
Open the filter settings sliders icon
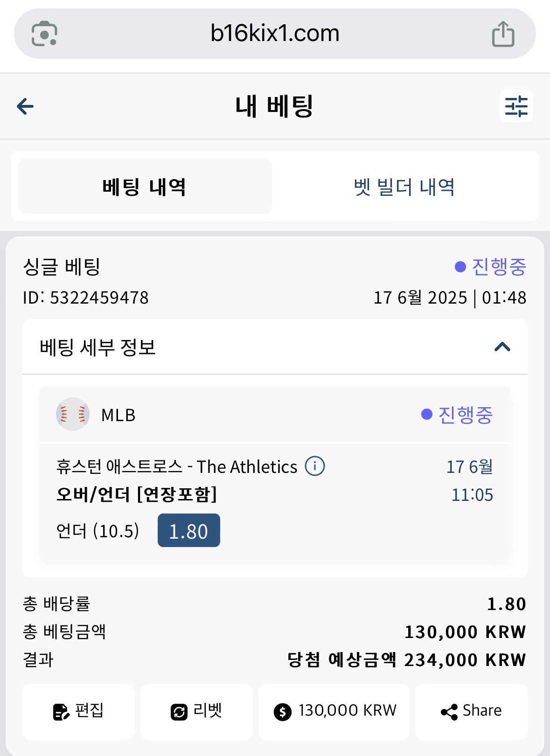516,106
